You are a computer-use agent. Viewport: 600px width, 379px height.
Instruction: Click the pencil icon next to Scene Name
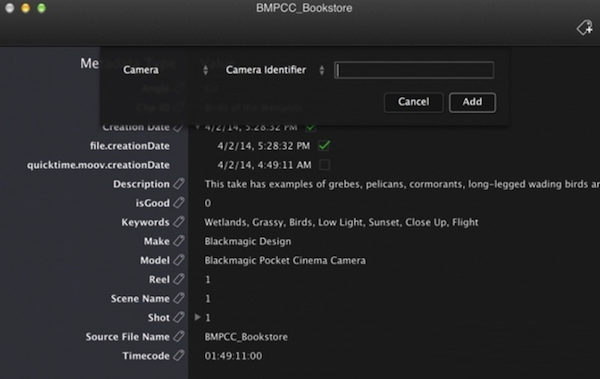[179, 299]
